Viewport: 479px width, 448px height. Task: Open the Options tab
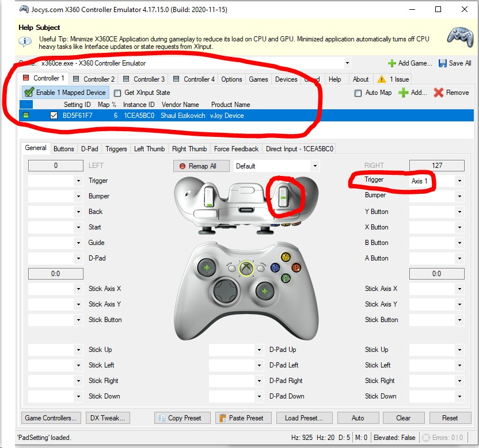tap(231, 79)
